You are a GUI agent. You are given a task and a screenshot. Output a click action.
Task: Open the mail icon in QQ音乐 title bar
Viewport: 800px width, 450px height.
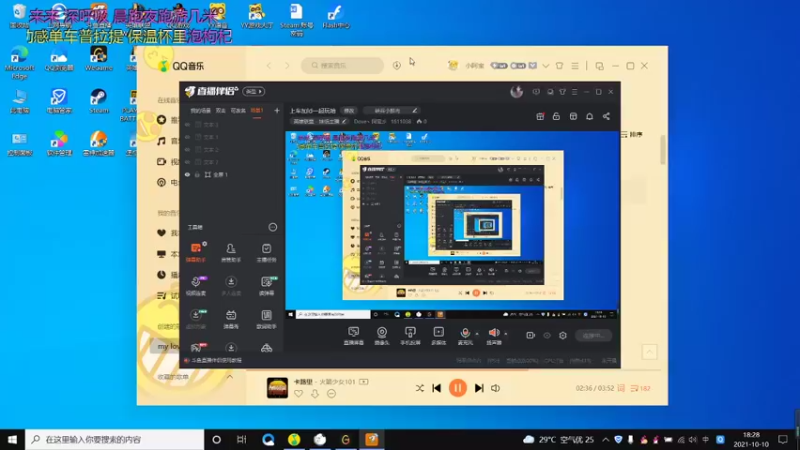(x=533, y=66)
